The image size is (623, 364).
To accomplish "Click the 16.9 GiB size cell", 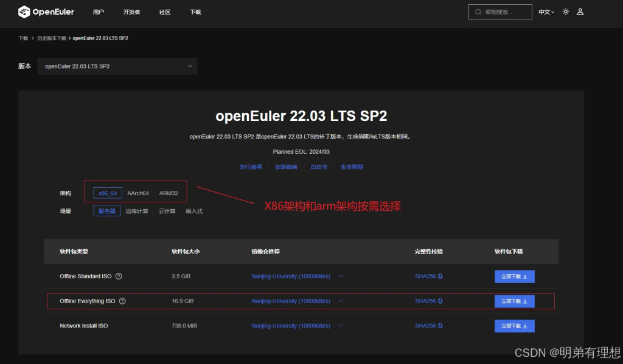I will click(183, 301).
